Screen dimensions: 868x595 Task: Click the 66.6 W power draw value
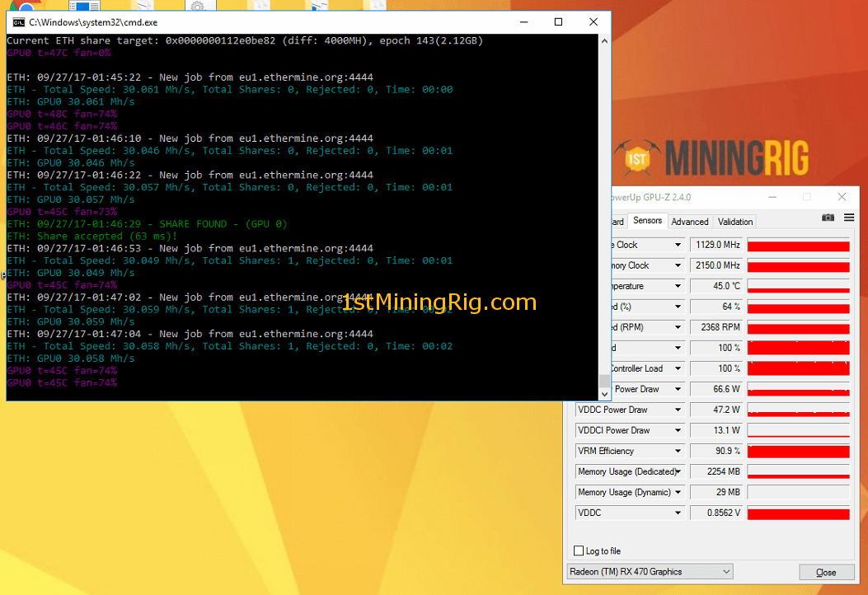716,389
